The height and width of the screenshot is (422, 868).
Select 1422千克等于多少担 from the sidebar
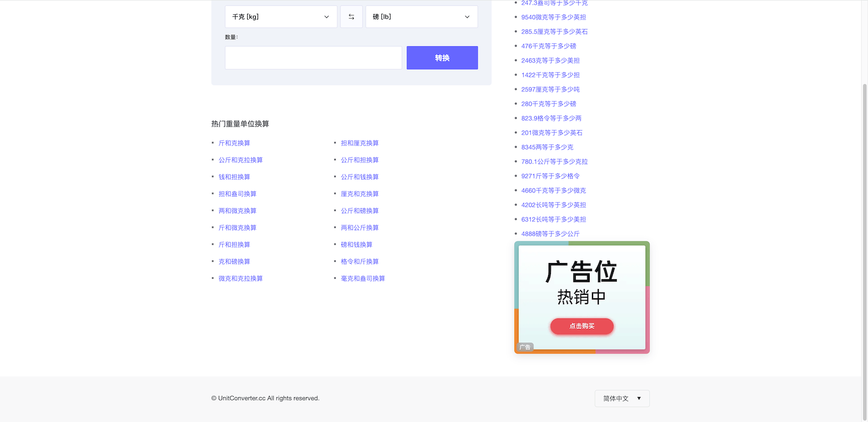[550, 75]
